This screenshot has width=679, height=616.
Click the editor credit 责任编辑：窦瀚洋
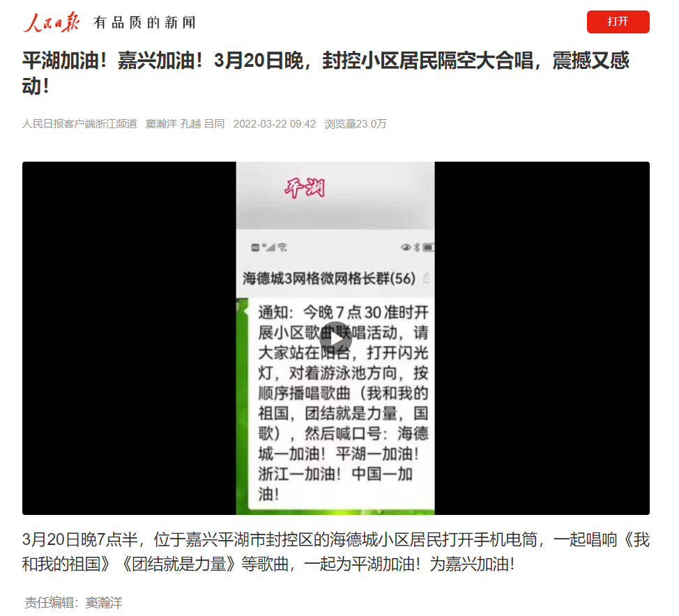click(74, 602)
